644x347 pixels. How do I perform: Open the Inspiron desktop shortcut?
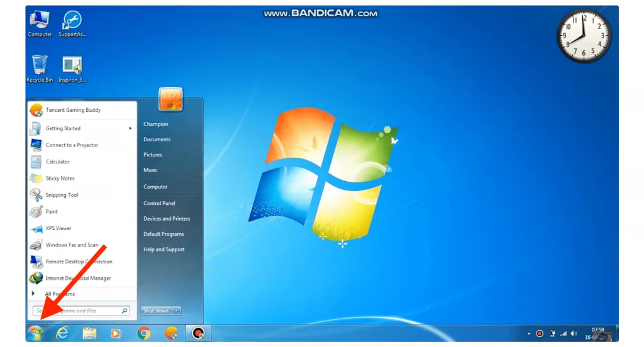click(x=72, y=69)
